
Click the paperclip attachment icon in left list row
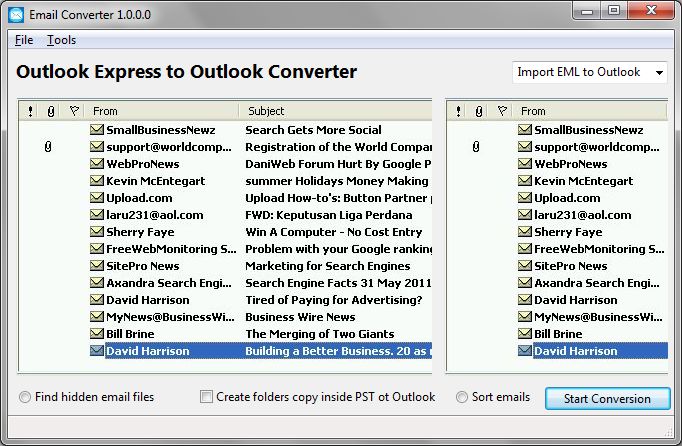pos(48,147)
